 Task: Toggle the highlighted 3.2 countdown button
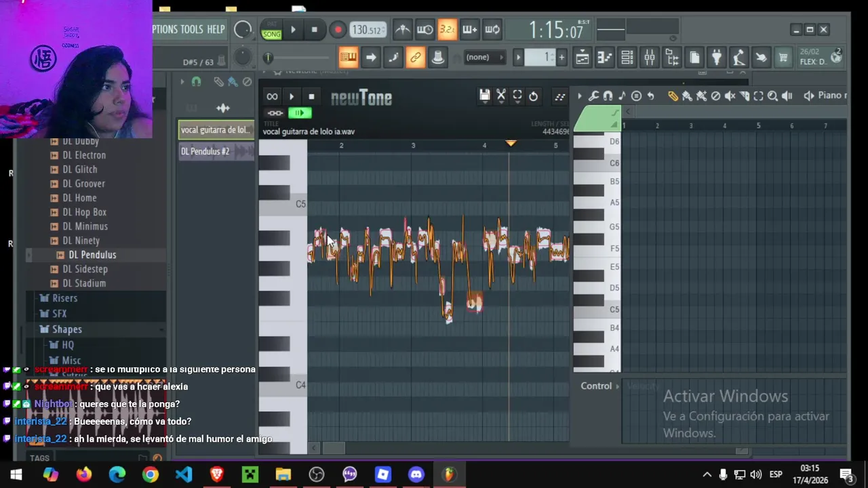click(447, 29)
